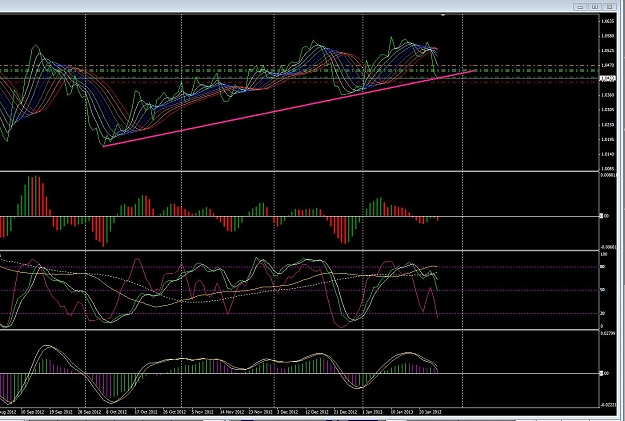Select the pink ascending trend line
Screen dimensions: 625x421
289,108
